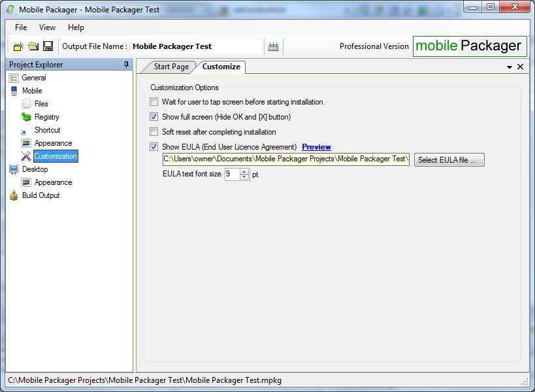Click the pin icon in Project Explorer
The height and width of the screenshot is (392, 535).
tap(126, 65)
